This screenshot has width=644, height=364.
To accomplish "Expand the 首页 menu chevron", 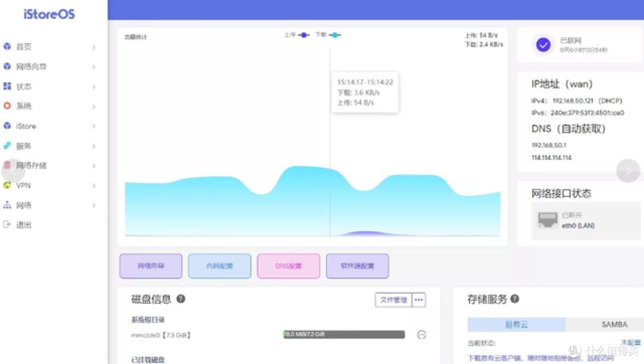I will (x=94, y=47).
